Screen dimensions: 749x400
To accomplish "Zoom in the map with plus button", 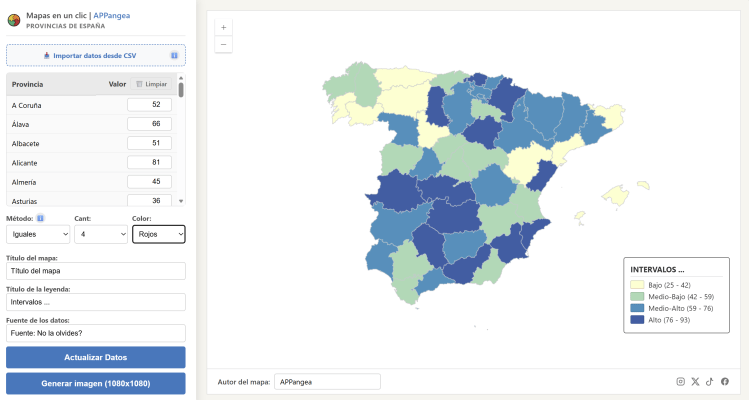I will click(x=224, y=28).
